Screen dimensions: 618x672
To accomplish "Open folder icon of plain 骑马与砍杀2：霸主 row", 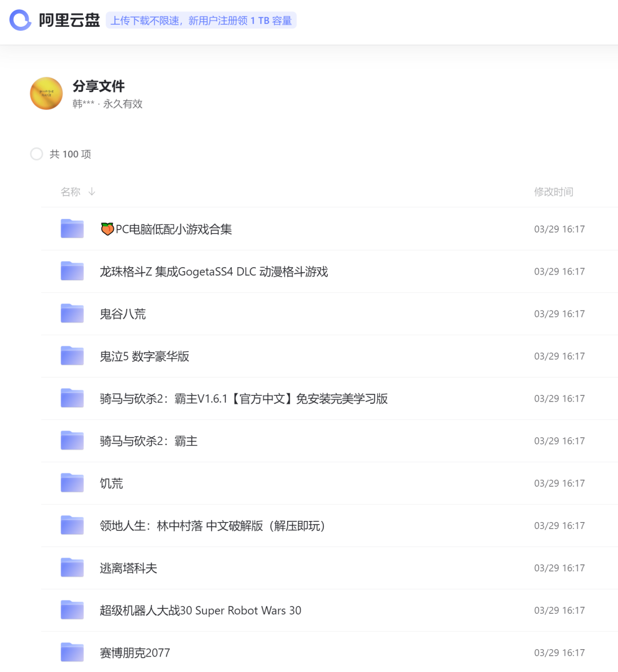I will click(72, 440).
